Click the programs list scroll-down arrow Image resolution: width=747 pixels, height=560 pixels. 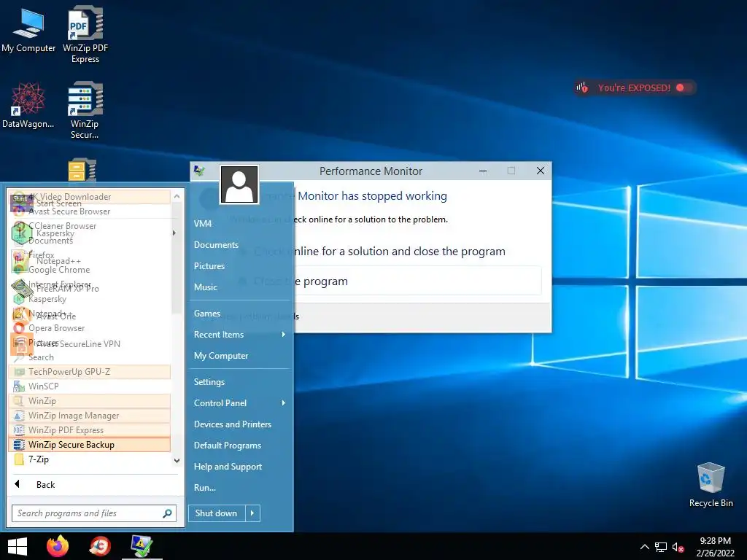click(x=177, y=461)
